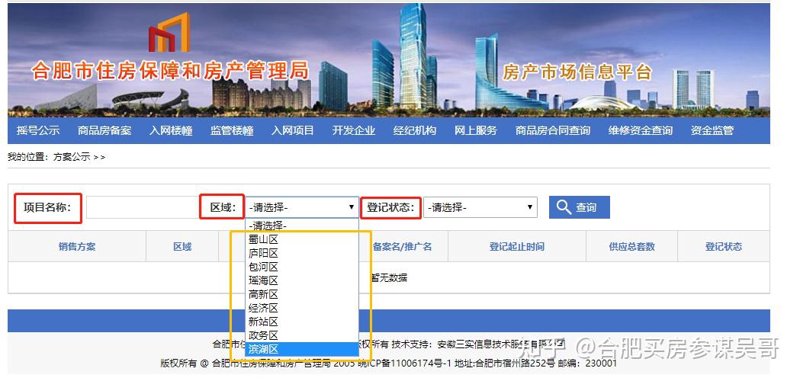Open the 商品房备案 menu item
This screenshot has height=381, width=800.
tap(105, 131)
